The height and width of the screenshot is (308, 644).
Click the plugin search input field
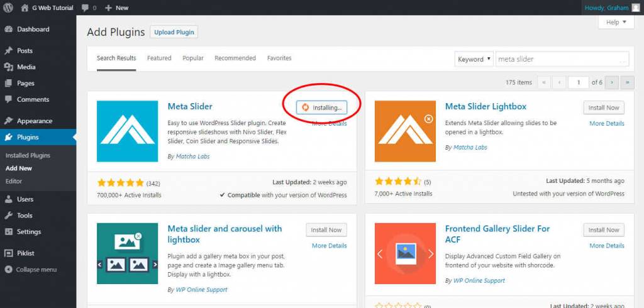[562, 60]
